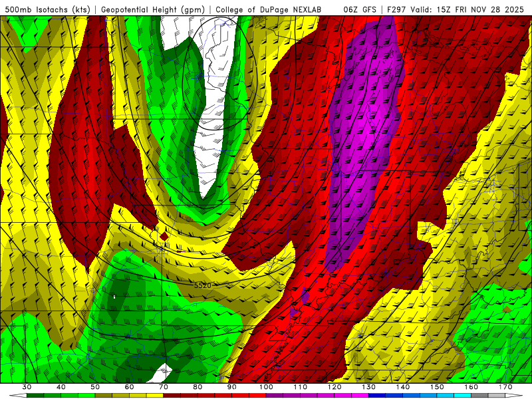
Task: Click the '120' value on the color scale
Action: [334, 387]
